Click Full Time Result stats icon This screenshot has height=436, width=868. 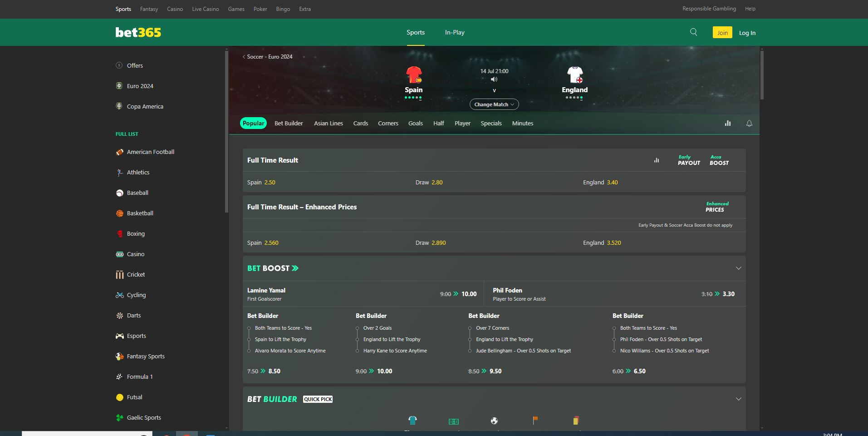click(656, 160)
